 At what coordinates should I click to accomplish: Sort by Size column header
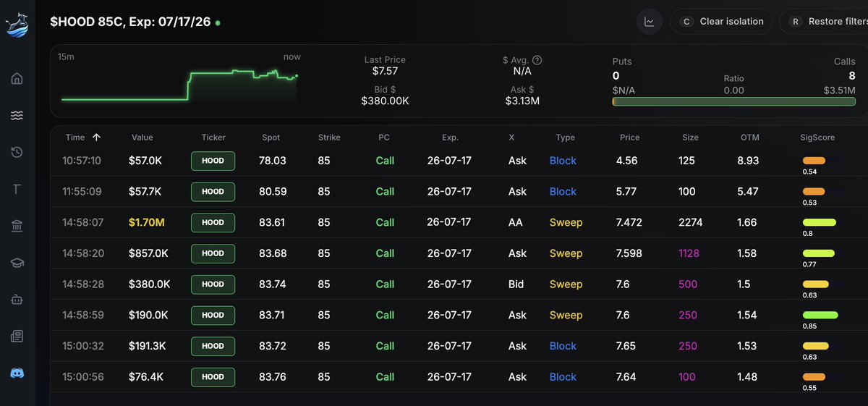coord(690,138)
